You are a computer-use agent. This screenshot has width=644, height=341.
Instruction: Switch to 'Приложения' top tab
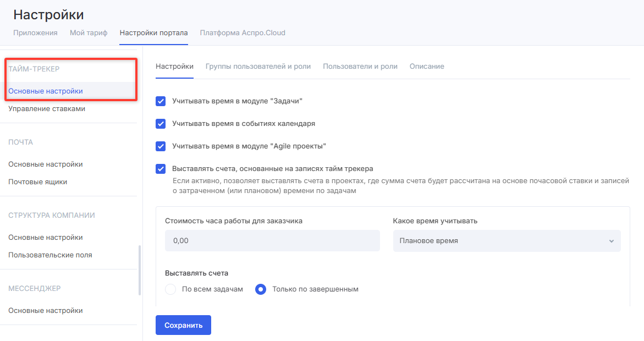coord(35,32)
